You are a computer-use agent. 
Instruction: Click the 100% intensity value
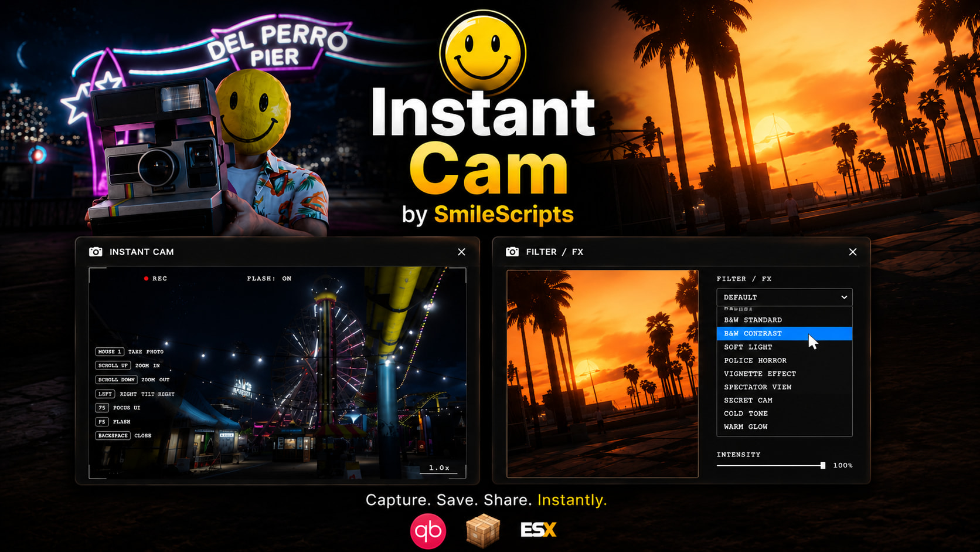(x=843, y=465)
